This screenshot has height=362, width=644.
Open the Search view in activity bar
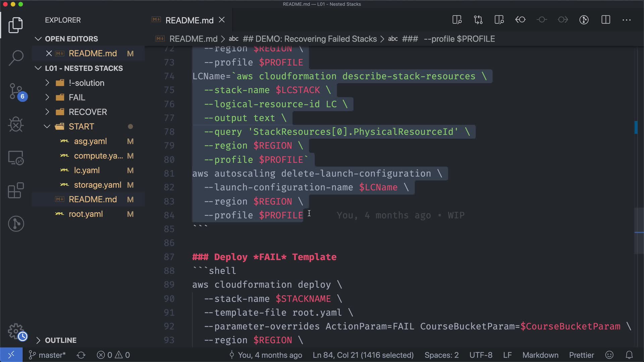[16, 58]
